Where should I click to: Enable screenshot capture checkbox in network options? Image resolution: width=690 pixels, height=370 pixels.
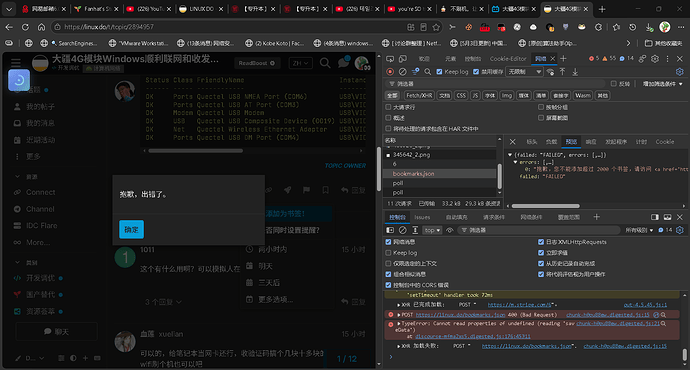(541, 117)
